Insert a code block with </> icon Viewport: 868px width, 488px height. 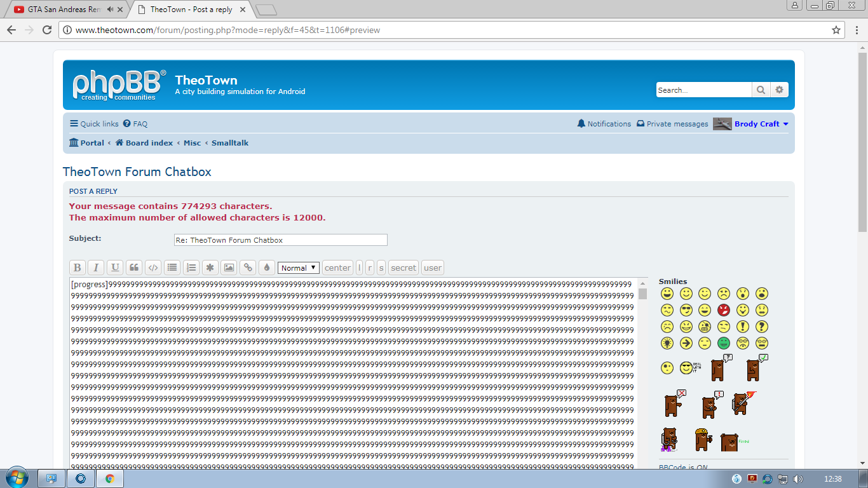tap(153, 268)
